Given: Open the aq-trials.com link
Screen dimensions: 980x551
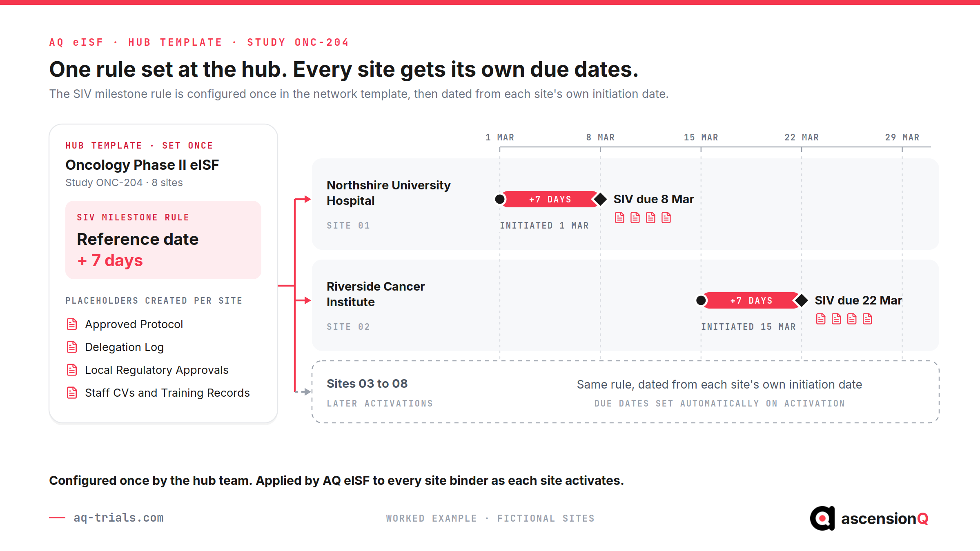Looking at the screenshot, I should (x=118, y=518).
